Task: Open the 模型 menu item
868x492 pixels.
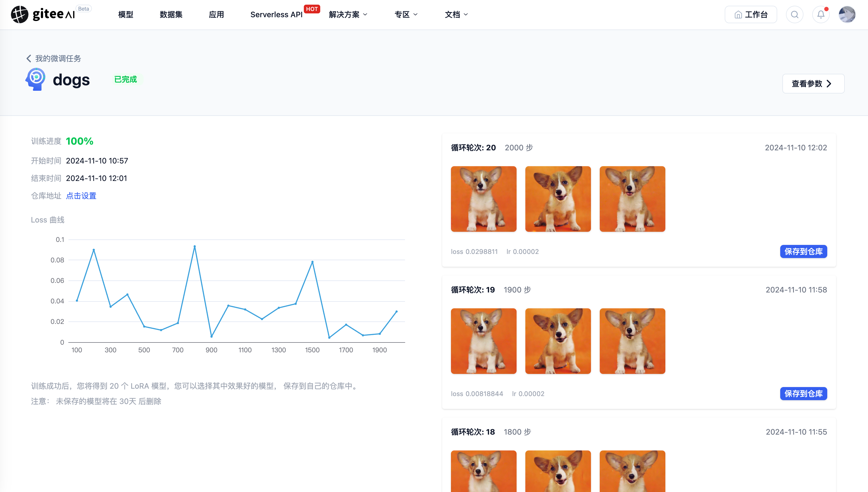Action: (x=126, y=14)
